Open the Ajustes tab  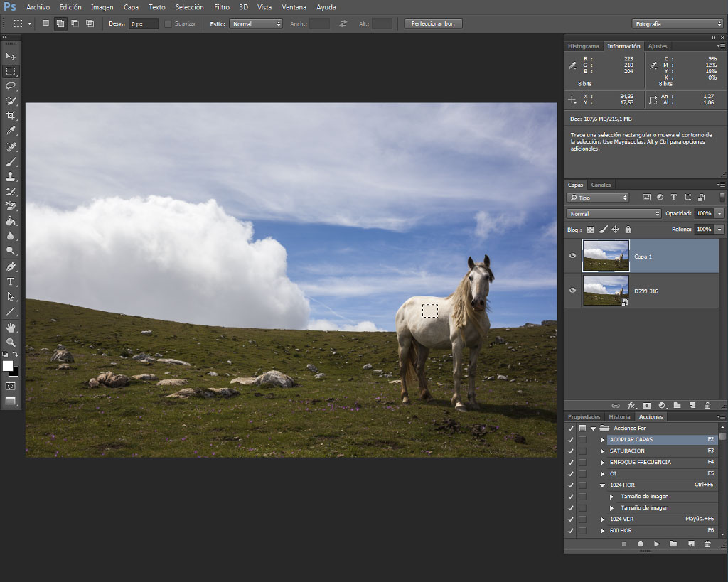click(x=658, y=46)
